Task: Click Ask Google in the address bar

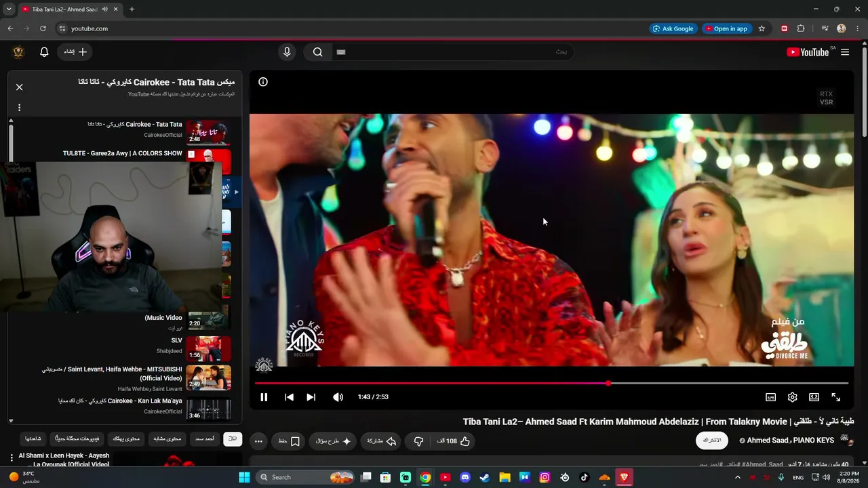Action: [673, 28]
